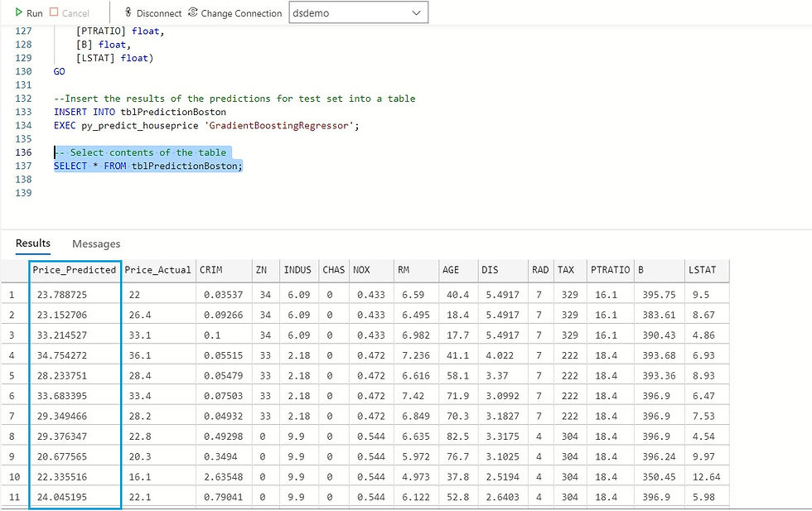This screenshot has height=511, width=812.
Task: Select the CHAS column header
Action: point(333,270)
